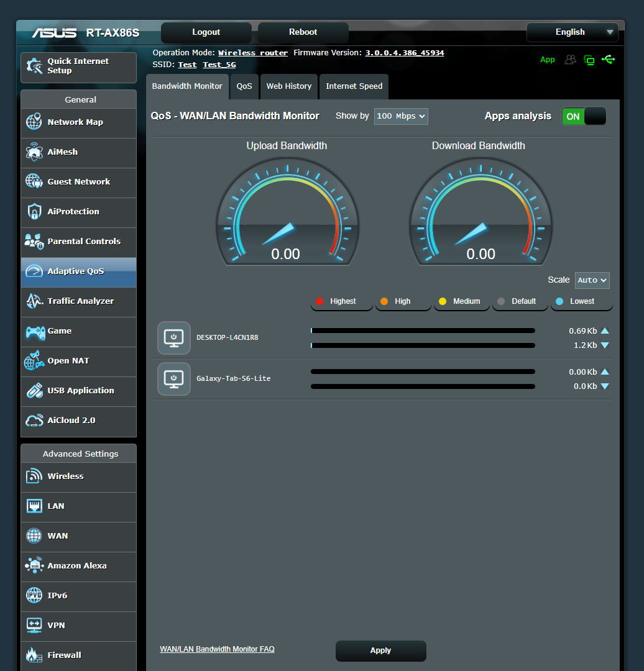This screenshot has height=671, width=644.
Task: Switch to the Internet Speed tab
Action: 354,86
